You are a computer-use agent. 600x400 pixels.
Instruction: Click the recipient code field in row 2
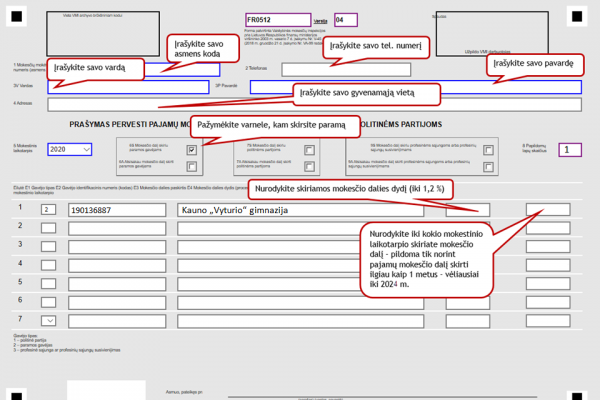[117, 228]
